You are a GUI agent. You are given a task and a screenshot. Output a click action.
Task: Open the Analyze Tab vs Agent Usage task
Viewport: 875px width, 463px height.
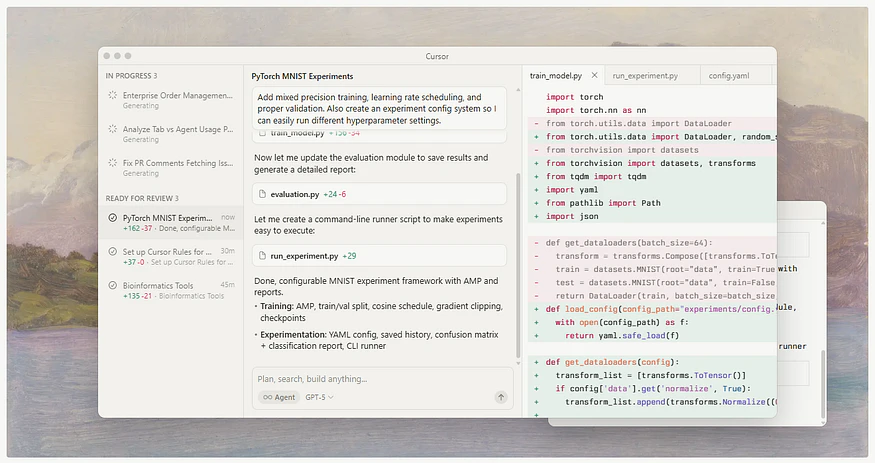171,134
